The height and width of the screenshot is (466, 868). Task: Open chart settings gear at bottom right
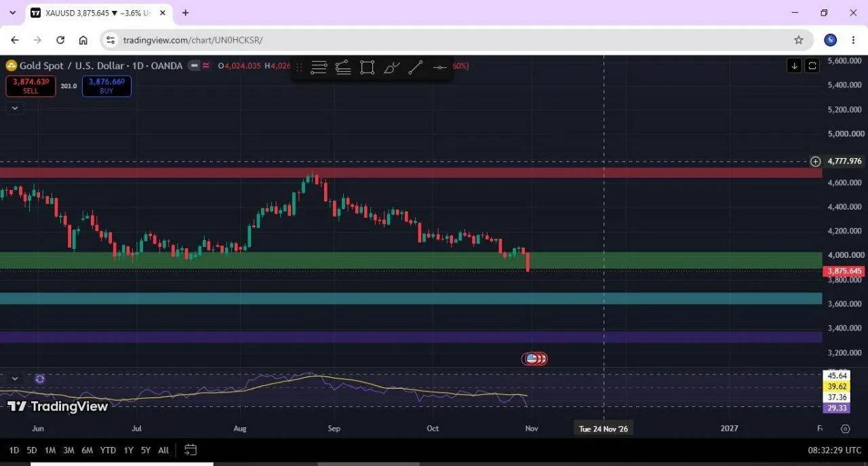pos(845,429)
